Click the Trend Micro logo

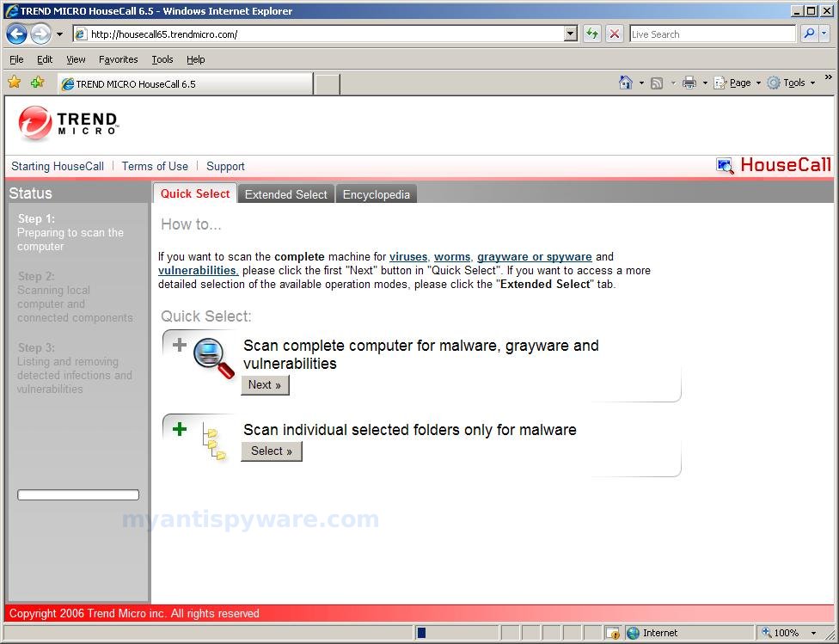click(x=68, y=123)
